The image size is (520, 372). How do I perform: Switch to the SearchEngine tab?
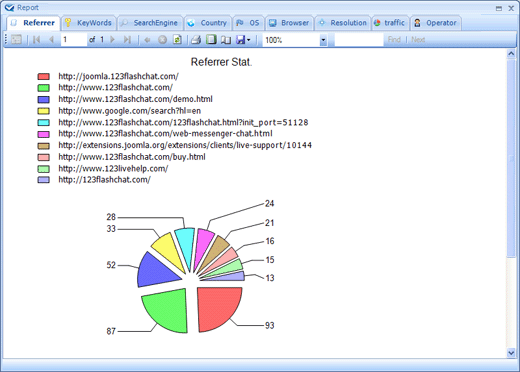coord(149,23)
